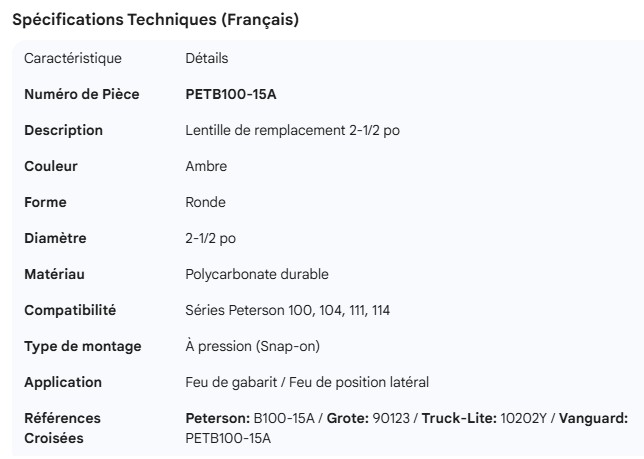Select the Couleur row label
This screenshot has width=644, height=459.
click(x=51, y=166)
